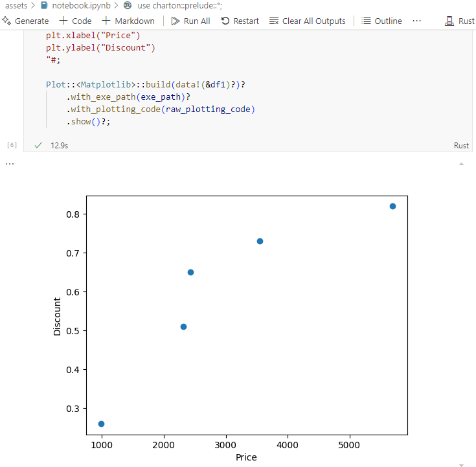Image resolution: width=476 pixels, height=467 pixels.
Task: Select the Rust kernel picker
Action: (x=460, y=21)
